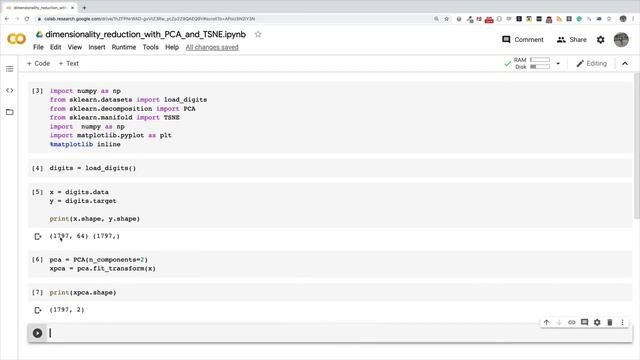Select cell 3 with imports

pyautogui.click(x=331, y=118)
